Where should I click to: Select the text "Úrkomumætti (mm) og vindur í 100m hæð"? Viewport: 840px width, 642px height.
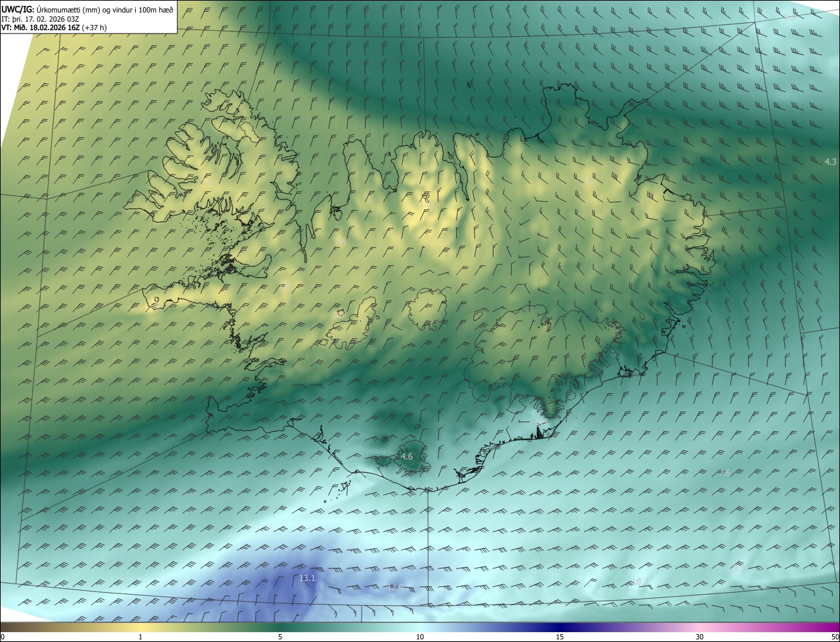point(105,10)
